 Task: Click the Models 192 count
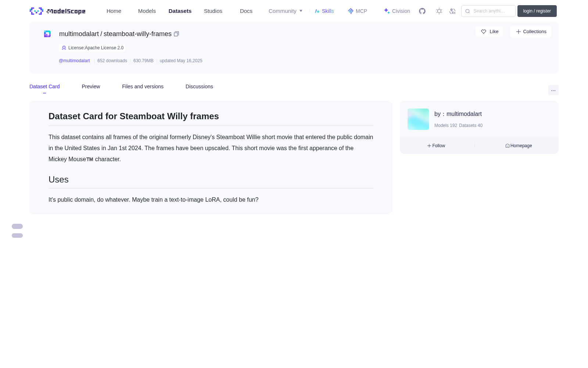point(446,125)
